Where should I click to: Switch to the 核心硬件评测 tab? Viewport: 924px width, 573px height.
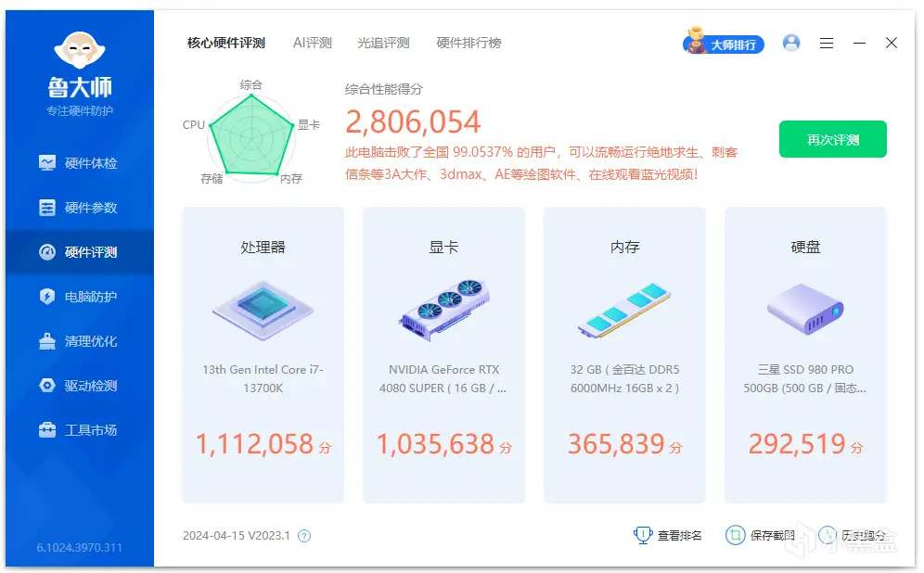click(226, 43)
